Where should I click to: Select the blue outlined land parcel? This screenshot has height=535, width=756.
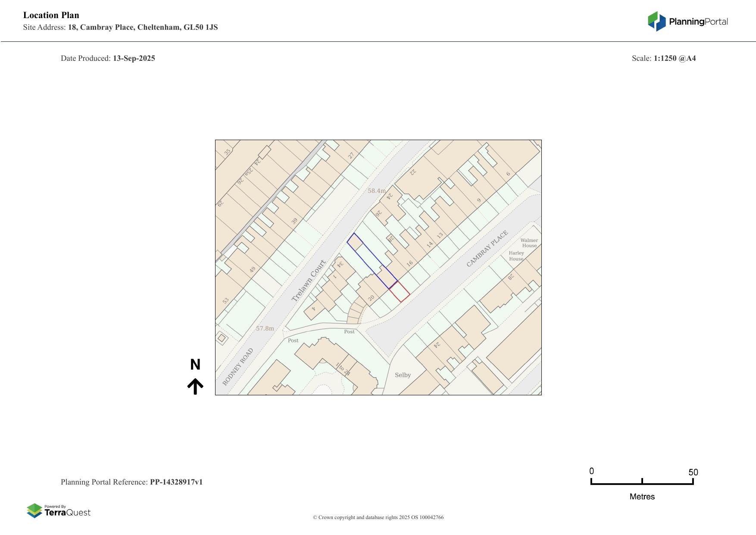click(x=371, y=261)
